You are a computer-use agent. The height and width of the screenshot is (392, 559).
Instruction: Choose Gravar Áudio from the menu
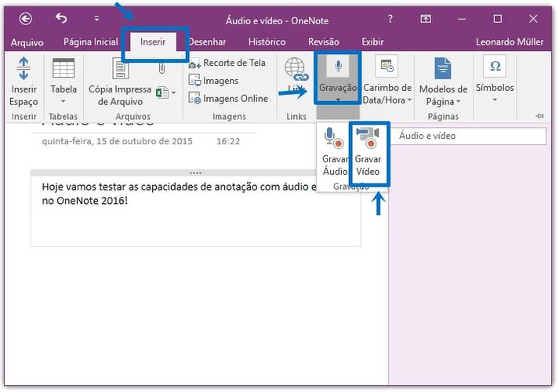[x=335, y=152]
